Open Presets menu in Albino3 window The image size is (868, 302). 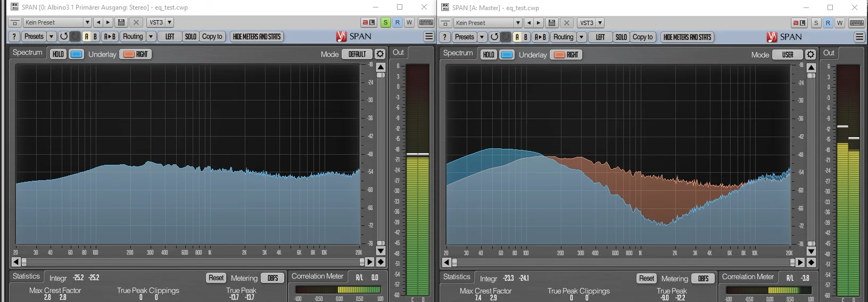pyautogui.click(x=34, y=37)
